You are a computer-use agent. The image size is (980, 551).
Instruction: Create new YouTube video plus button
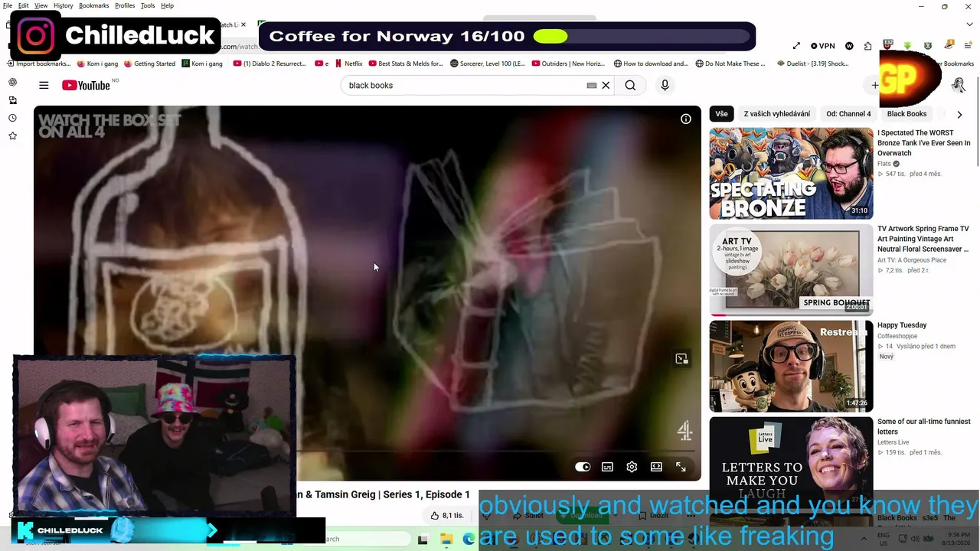click(875, 86)
